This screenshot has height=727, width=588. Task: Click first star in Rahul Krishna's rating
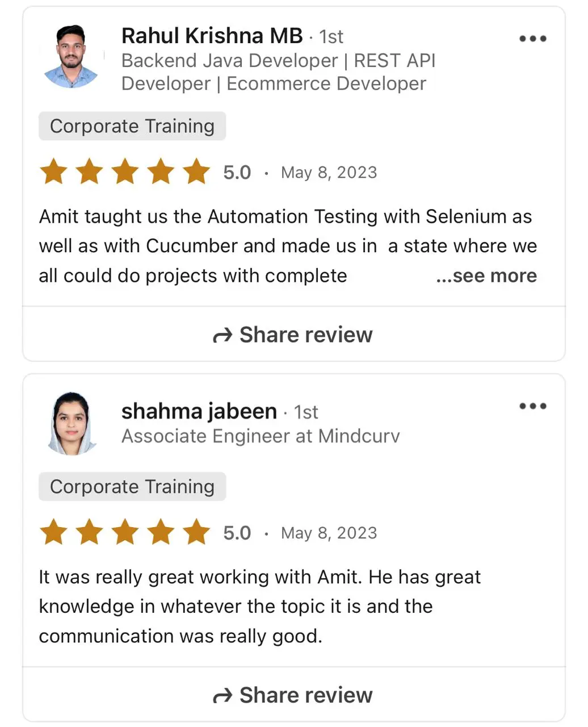click(x=54, y=172)
